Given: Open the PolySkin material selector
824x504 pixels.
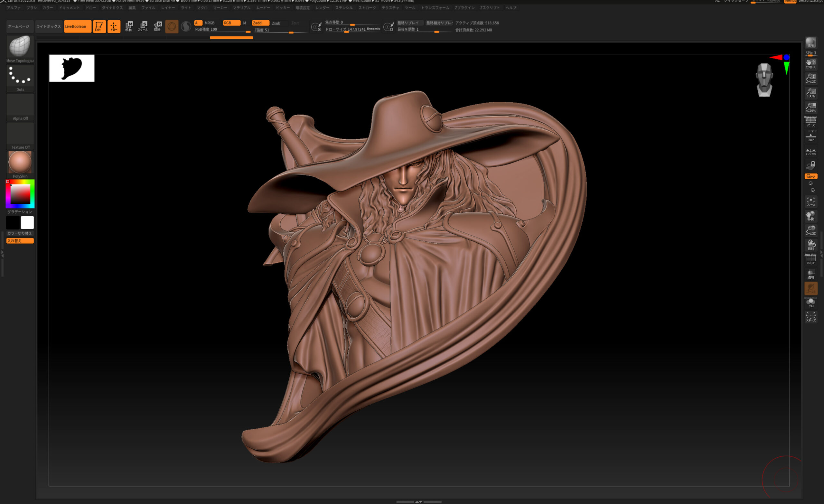Looking at the screenshot, I should tap(20, 164).
